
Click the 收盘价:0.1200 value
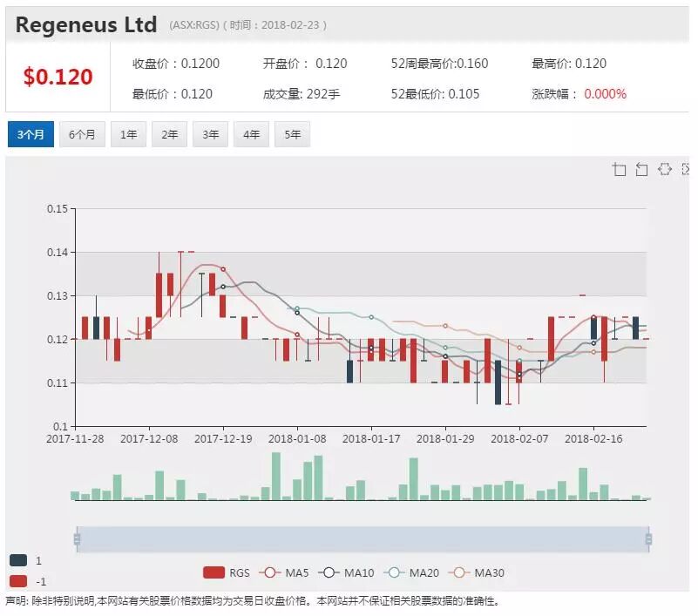pyautogui.click(x=176, y=64)
